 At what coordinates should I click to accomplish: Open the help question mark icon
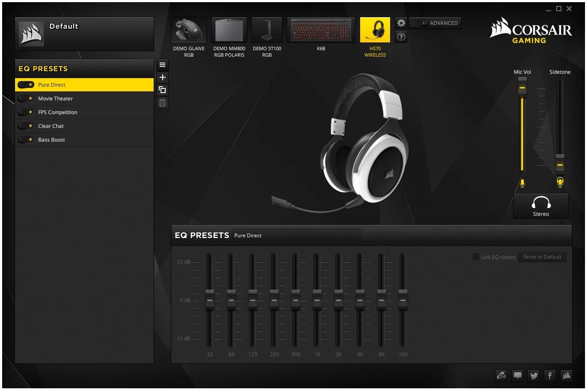click(x=401, y=37)
